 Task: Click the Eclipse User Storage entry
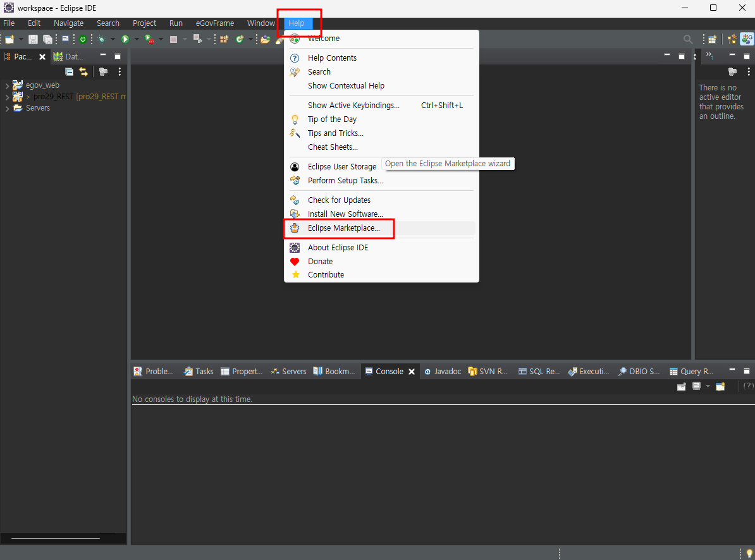pos(381,167)
